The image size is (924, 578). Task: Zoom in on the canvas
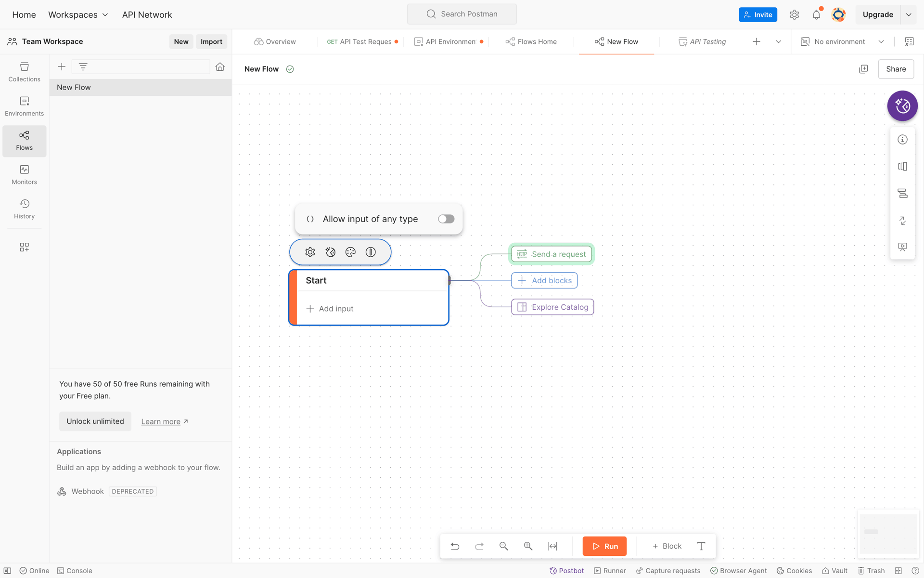pyautogui.click(x=528, y=546)
